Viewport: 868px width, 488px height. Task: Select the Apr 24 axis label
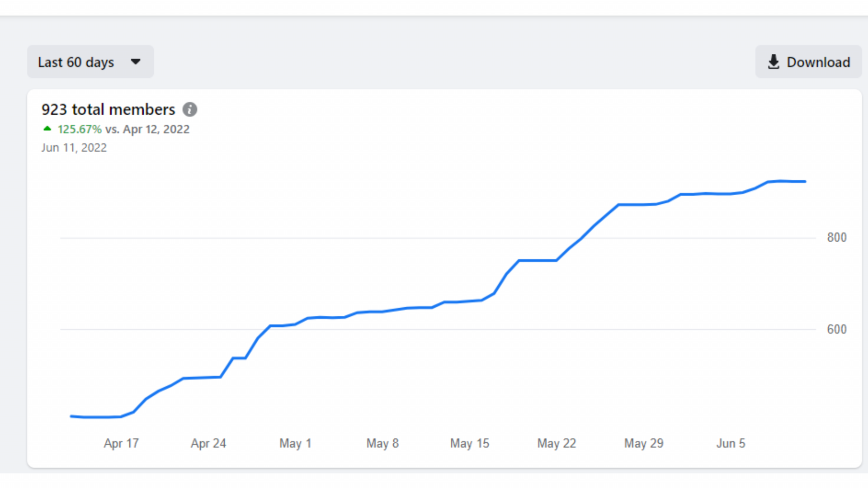208,443
